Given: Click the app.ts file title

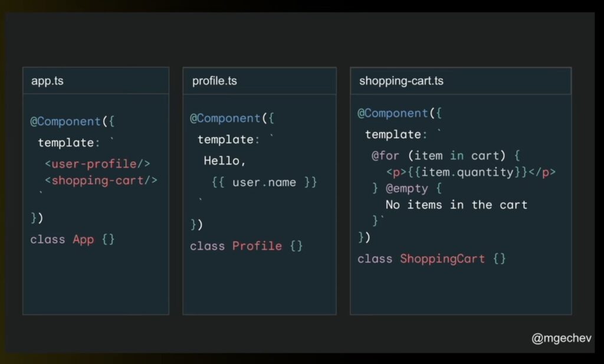Looking at the screenshot, I should pyautogui.click(x=47, y=81).
